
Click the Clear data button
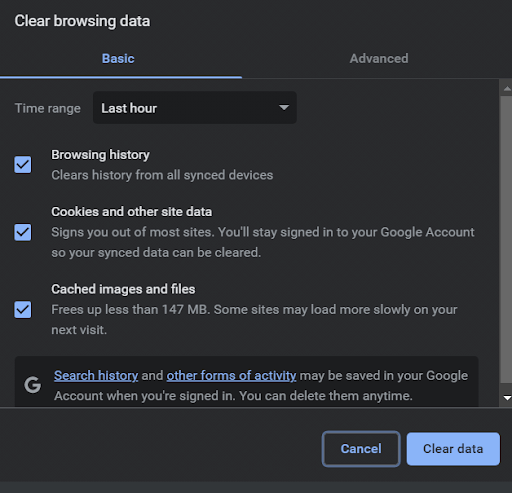[453, 449]
